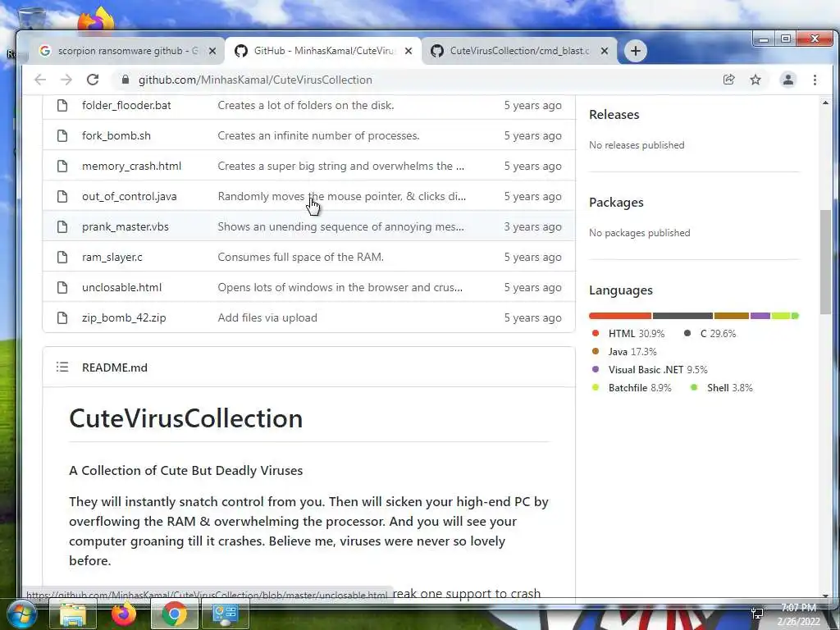840x630 pixels.
Task: Close the MinhasKamal/CuteVirus GitHub tab
Action: pyautogui.click(x=409, y=51)
